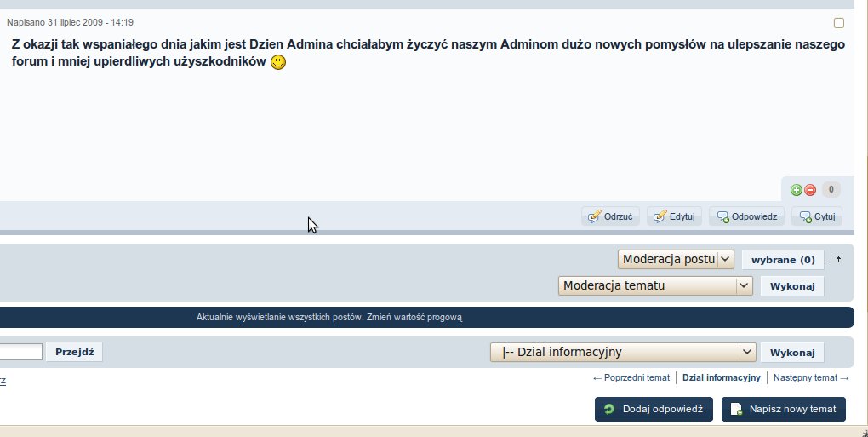Viewport: 868px width, 437px height.
Task: Click the post date Napisano 31 lipiec 2009
Action: [70, 23]
